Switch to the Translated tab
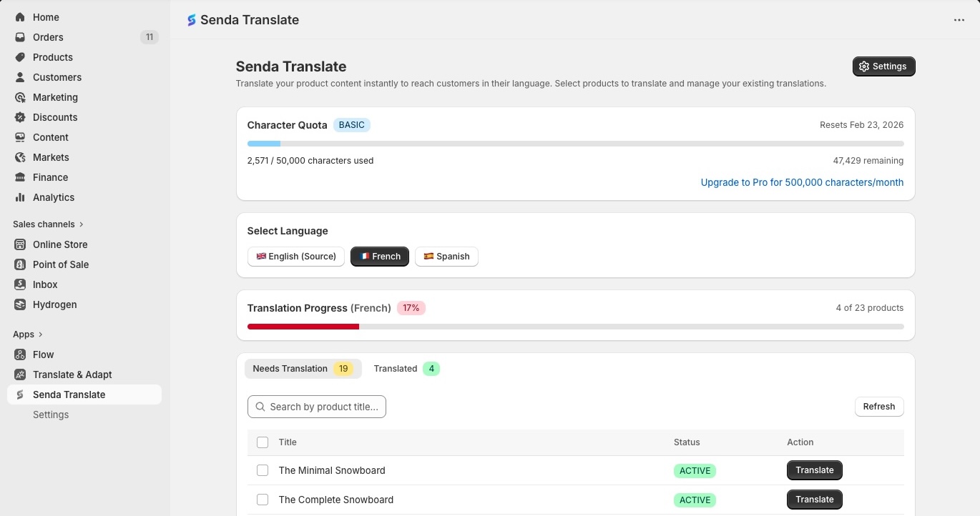Image resolution: width=980 pixels, height=516 pixels. [406, 369]
